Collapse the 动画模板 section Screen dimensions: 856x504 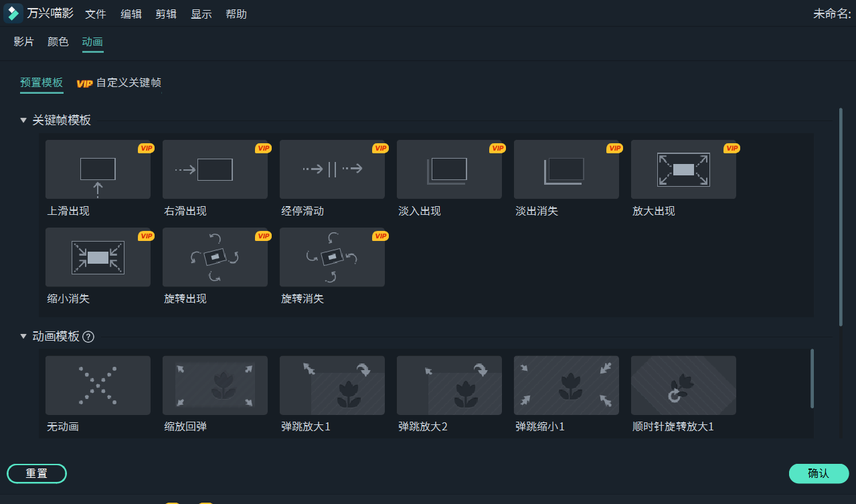[x=24, y=337]
